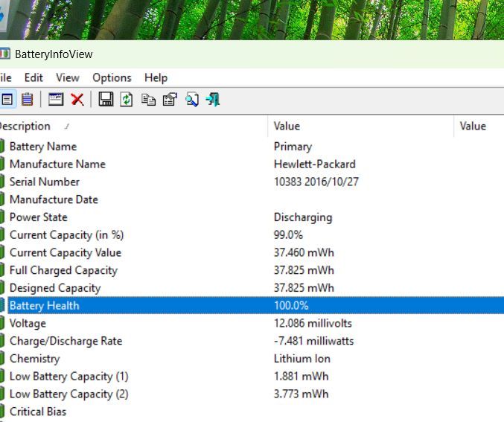Click the red X delete icon
The height and width of the screenshot is (422, 504).
coord(77,99)
